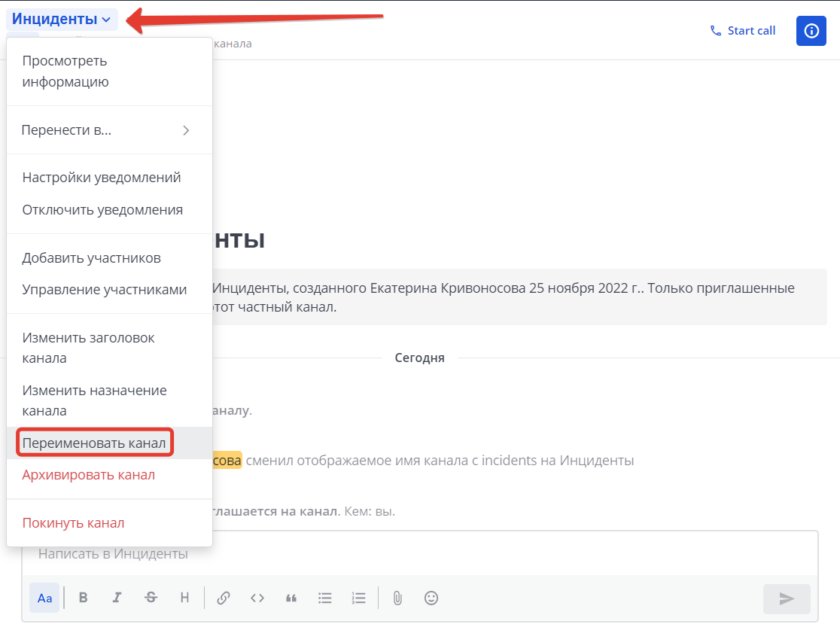Attach a file with the paperclip icon
The image size is (840, 627).
pos(397,598)
